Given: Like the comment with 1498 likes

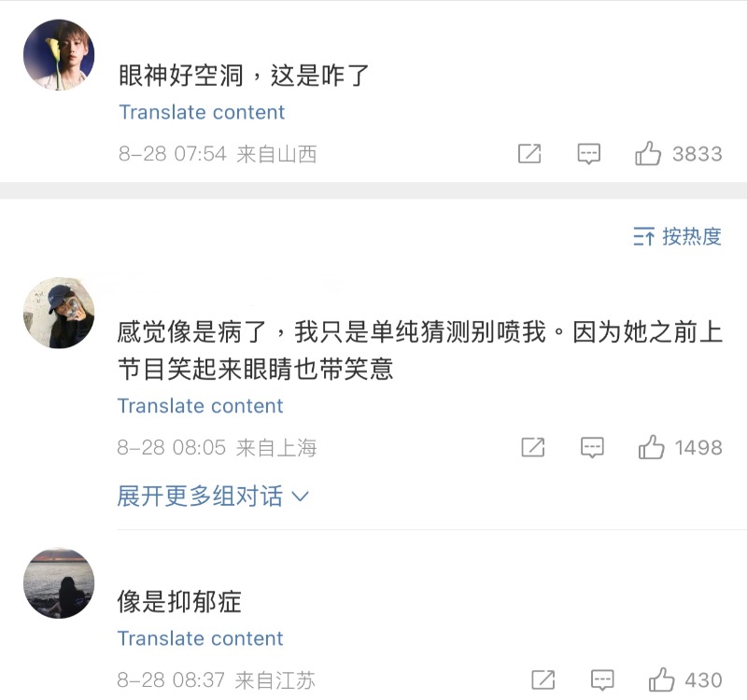Looking at the screenshot, I should (x=652, y=448).
